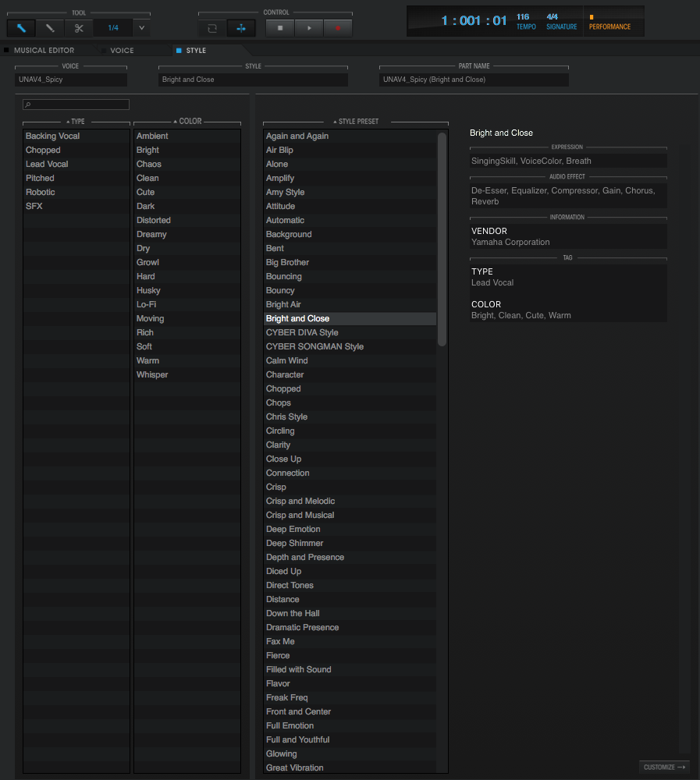The height and width of the screenshot is (780, 700).
Task: Click the Part Name field
Action: coord(474,80)
